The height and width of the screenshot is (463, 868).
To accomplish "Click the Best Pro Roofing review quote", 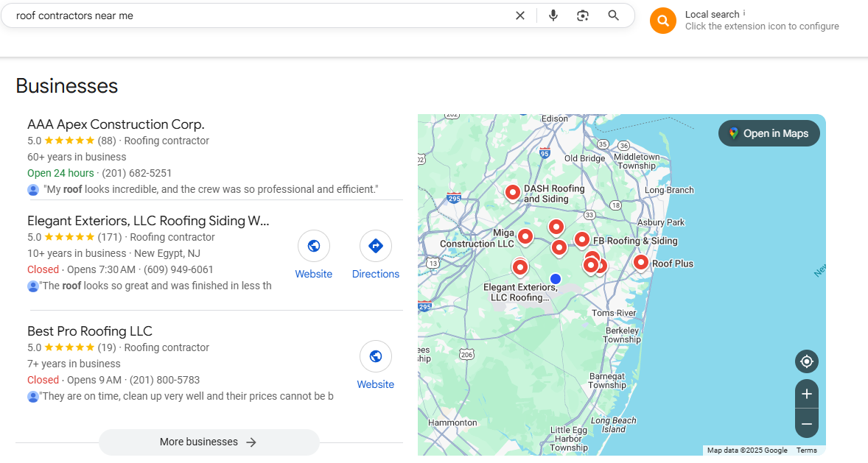I will pyautogui.click(x=186, y=396).
